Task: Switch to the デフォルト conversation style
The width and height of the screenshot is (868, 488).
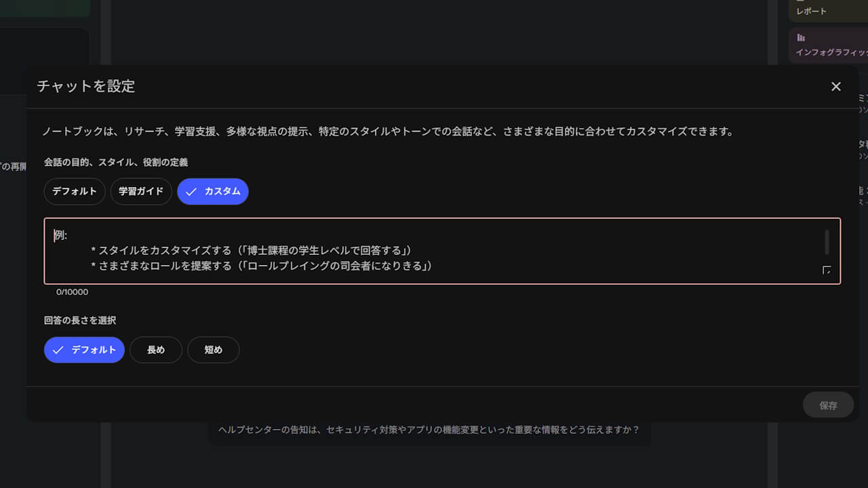Action: (x=75, y=191)
